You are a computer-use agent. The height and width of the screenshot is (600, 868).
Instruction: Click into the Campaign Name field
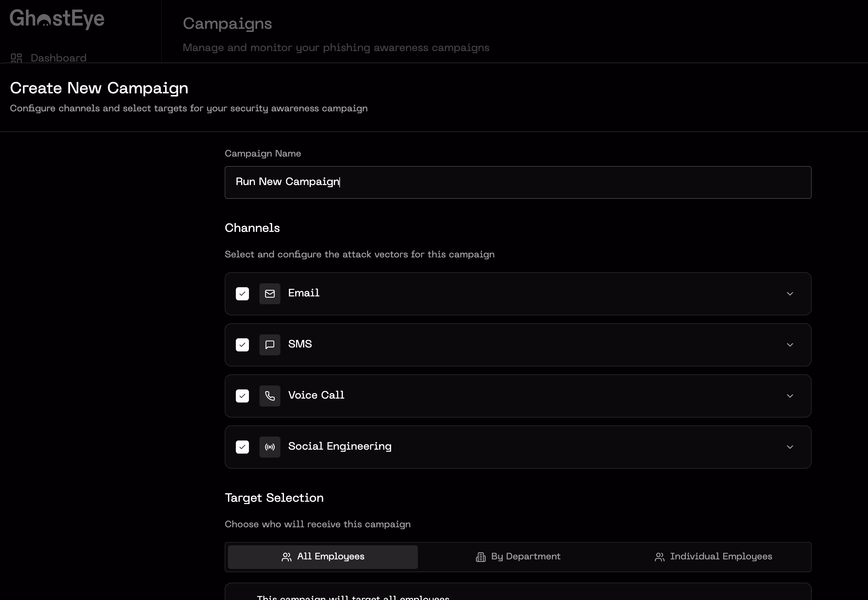tap(518, 182)
